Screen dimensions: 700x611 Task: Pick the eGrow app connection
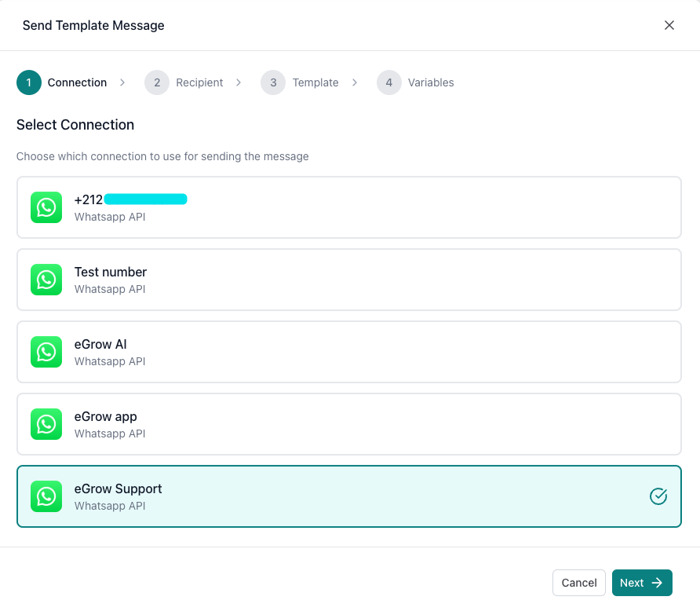coord(348,424)
